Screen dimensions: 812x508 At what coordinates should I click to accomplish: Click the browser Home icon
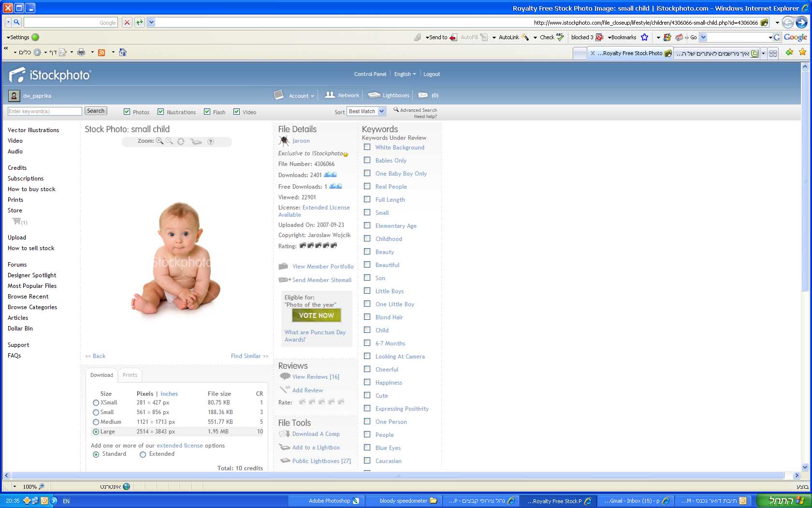[x=123, y=52]
